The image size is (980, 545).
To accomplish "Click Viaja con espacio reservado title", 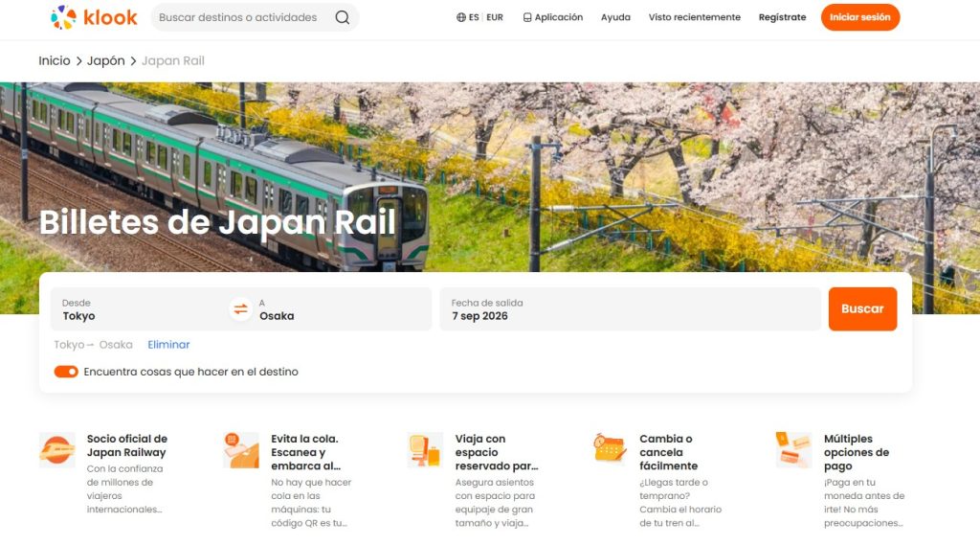I will click(x=497, y=452).
